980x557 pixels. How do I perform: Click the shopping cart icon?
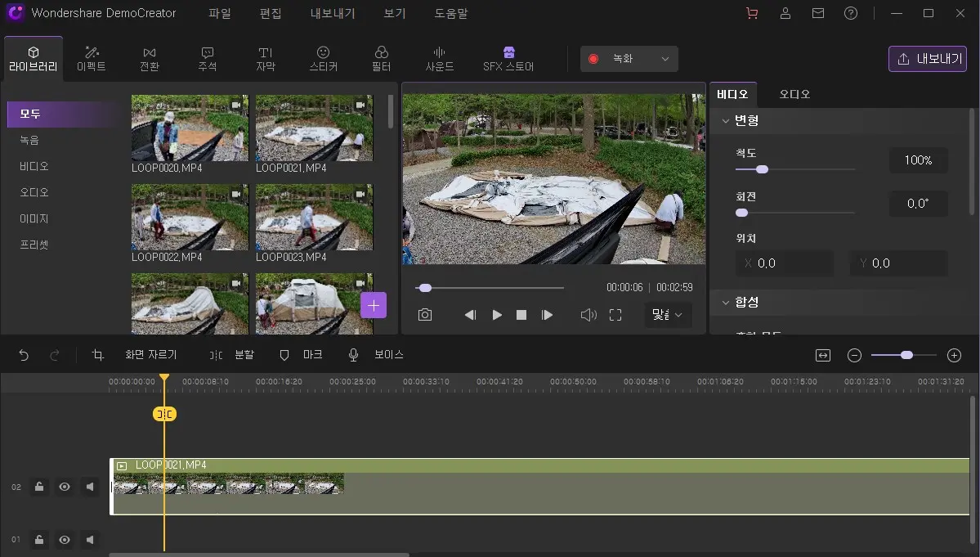[x=753, y=13]
